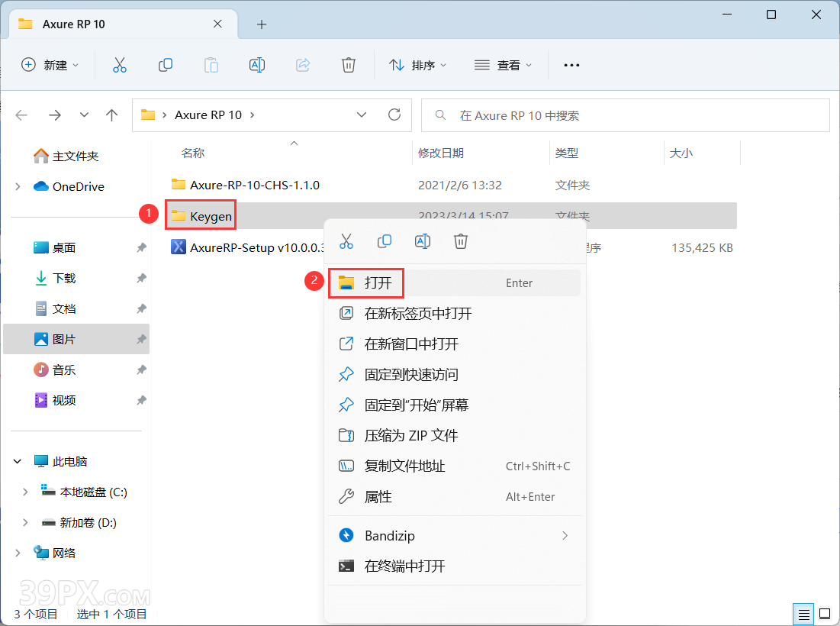Close the Axure RP 10 tab

(217, 24)
